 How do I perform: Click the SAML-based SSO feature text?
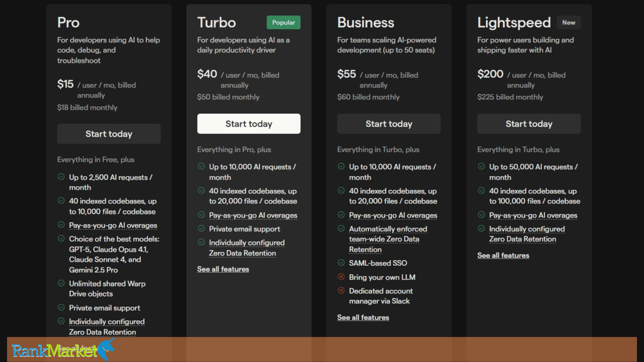click(378, 263)
